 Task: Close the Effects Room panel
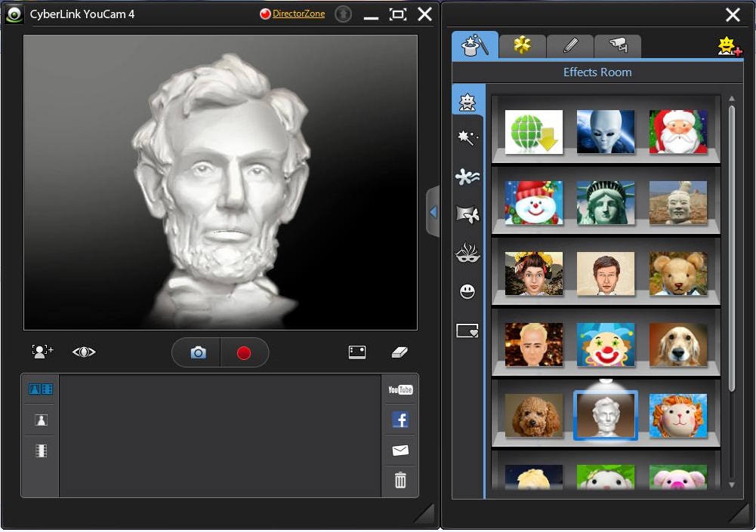click(x=733, y=15)
